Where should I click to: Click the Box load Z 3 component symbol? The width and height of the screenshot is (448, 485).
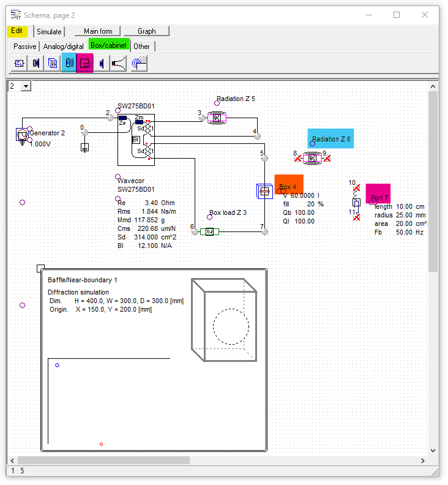coord(209,231)
